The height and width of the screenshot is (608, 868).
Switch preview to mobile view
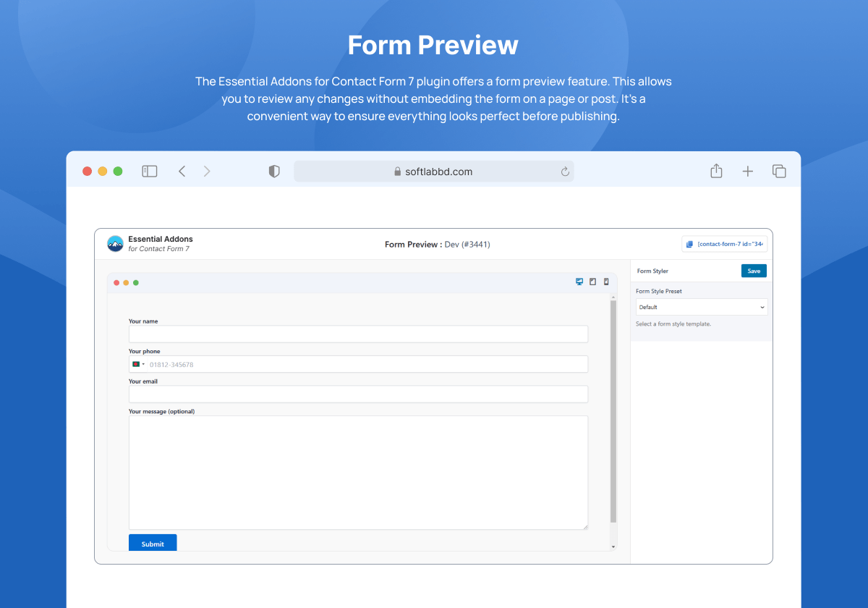606,282
